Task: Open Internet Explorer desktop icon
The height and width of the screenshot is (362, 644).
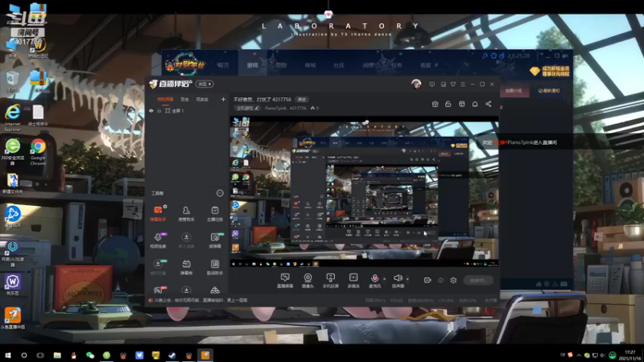Action: pyautogui.click(x=13, y=117)
